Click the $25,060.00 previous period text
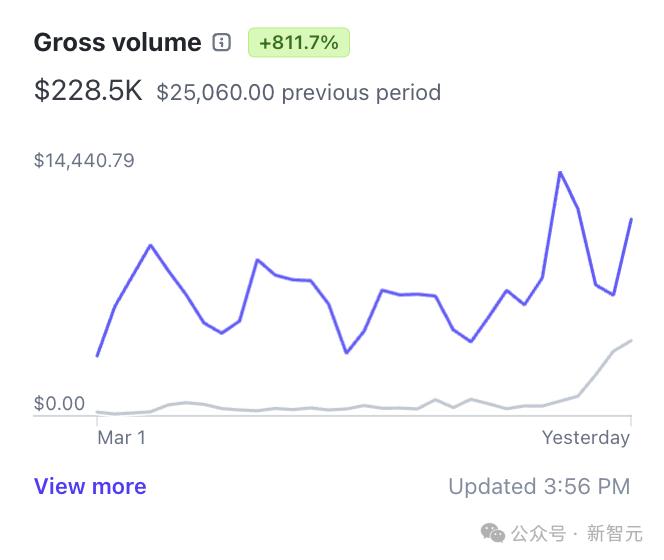The image size is (664, 560). click(299, 92)
